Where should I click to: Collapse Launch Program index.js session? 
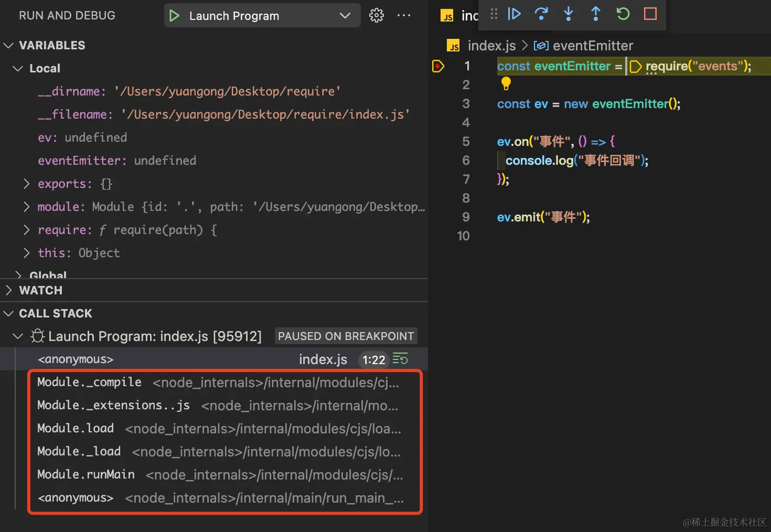[18, 336]
